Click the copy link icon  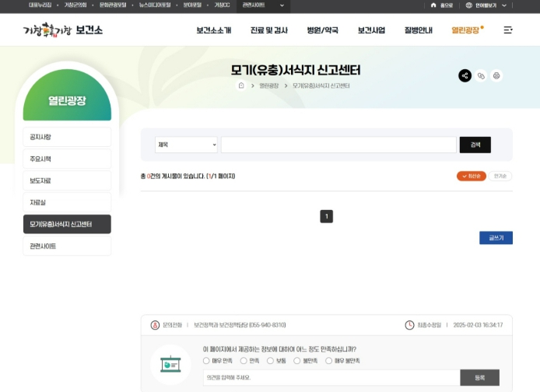(x=481, y=75)
